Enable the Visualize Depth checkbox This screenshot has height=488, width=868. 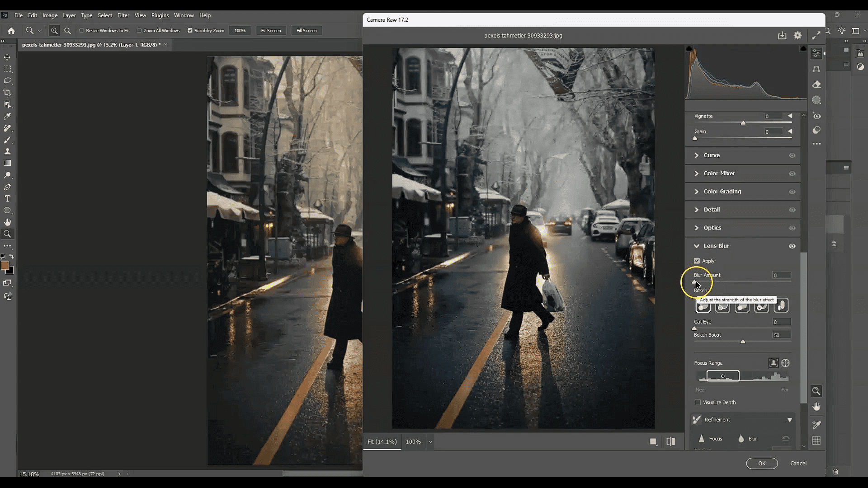point(698,402)
